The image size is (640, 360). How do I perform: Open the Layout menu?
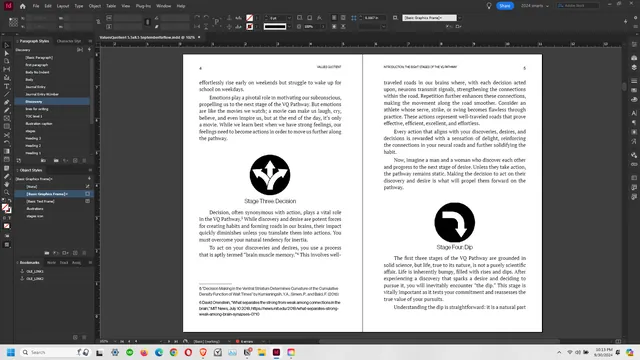(63, 6)
